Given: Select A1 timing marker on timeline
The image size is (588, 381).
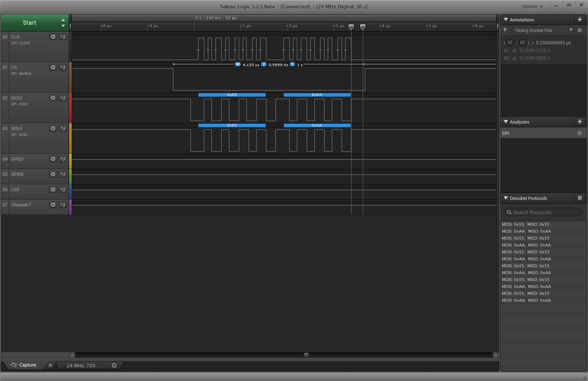Looking at the screenshot, I should 351,27.
